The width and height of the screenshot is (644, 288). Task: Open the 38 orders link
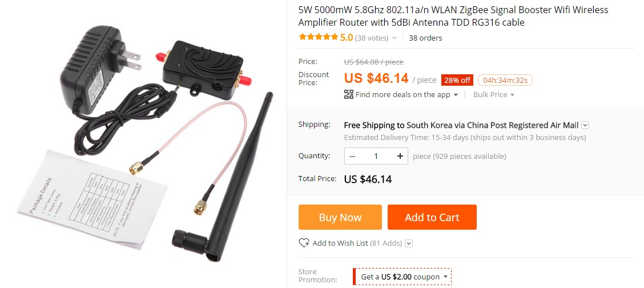[425, 38]
